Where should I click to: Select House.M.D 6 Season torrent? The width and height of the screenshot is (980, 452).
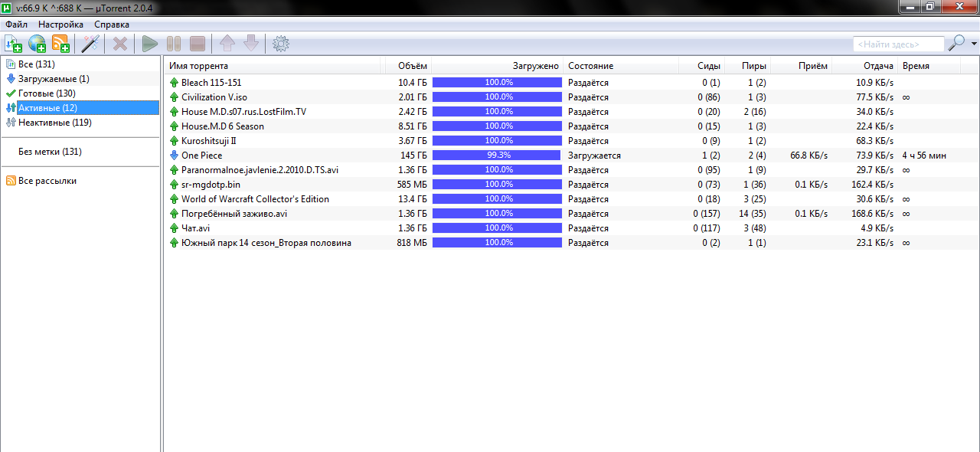pos(571,126)
